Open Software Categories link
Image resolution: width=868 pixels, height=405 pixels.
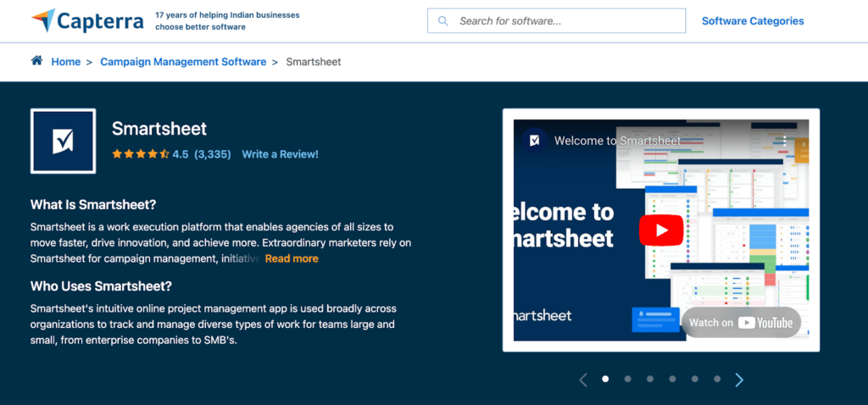(753, 21)
